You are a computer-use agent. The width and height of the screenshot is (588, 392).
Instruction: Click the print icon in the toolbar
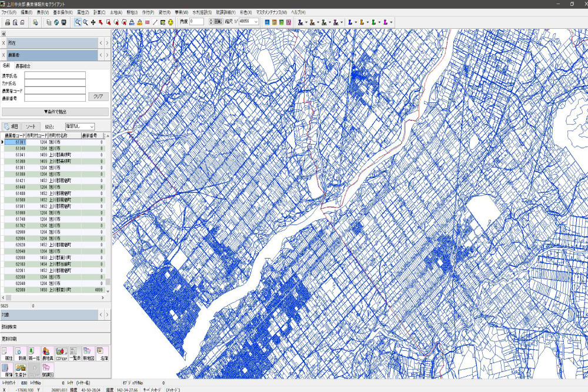7,22
